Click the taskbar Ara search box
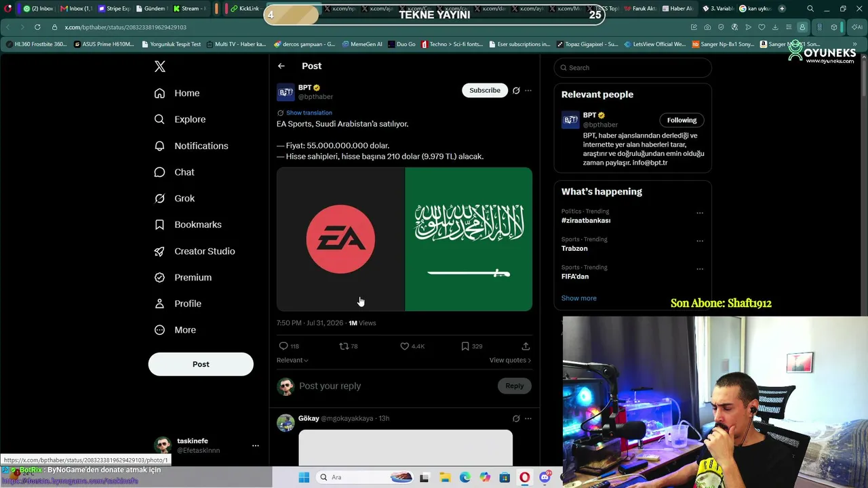Image resolution: width=868 pixels, height=488 pixels. [x=365, y=477]
